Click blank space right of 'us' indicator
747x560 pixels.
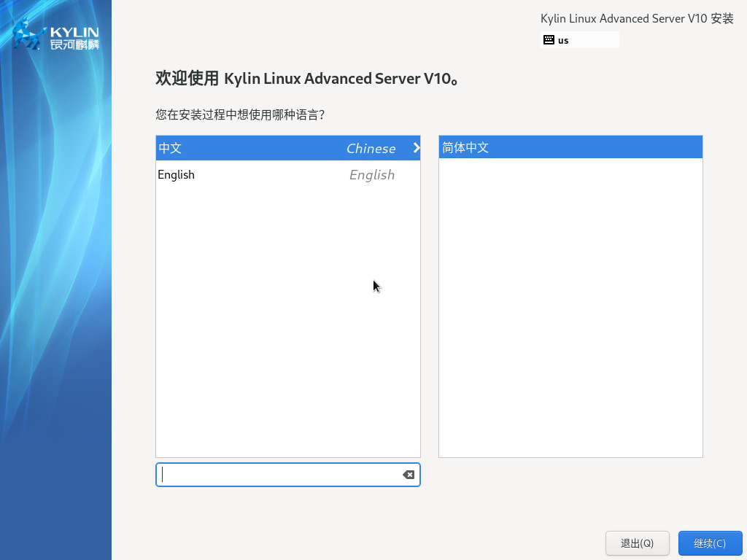tap(595, 40)
